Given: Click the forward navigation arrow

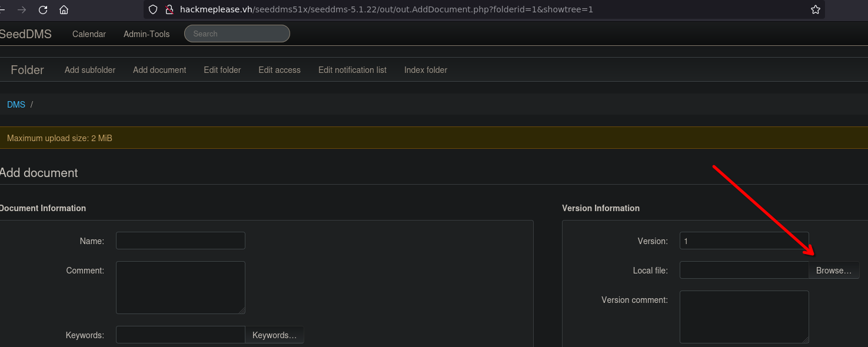Looking at the screenshot, I should click(x=22, y=10).
